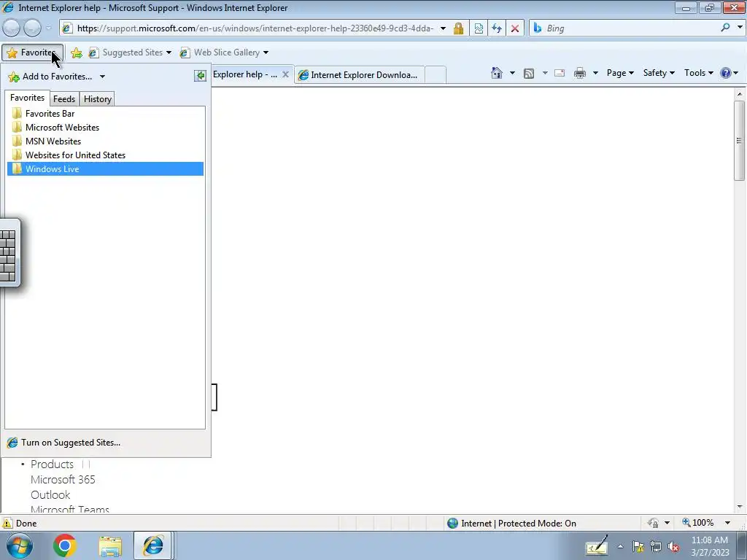Click the Compatibility View icon
Image resolution: width=747 pixels, height=560 pixels.
click(x=479, y=28)
